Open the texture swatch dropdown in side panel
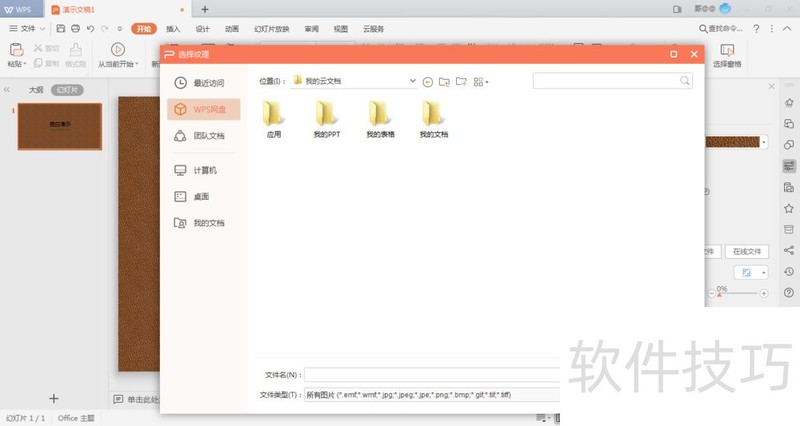The width and height of the screenshot is (800, 426). 764,142
